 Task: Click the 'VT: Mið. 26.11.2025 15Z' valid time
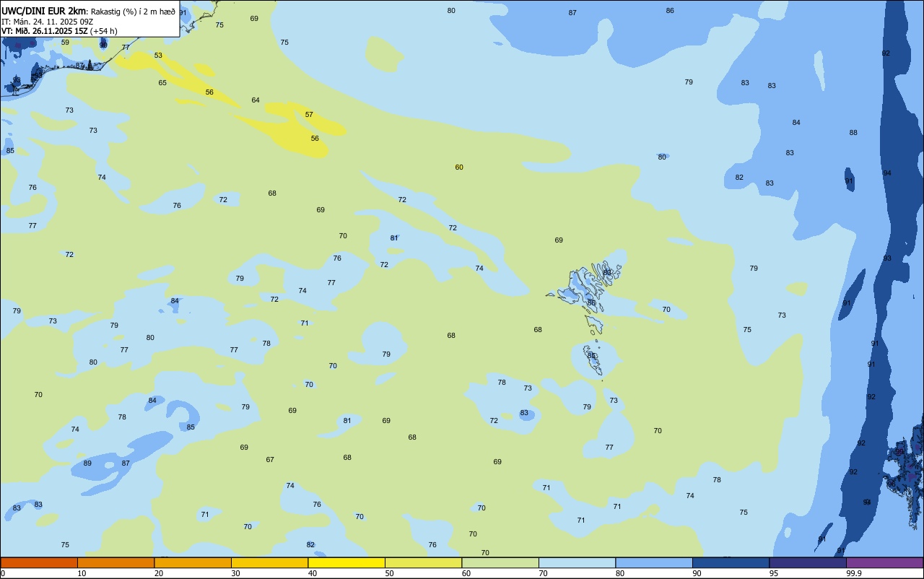click(45, 31)
